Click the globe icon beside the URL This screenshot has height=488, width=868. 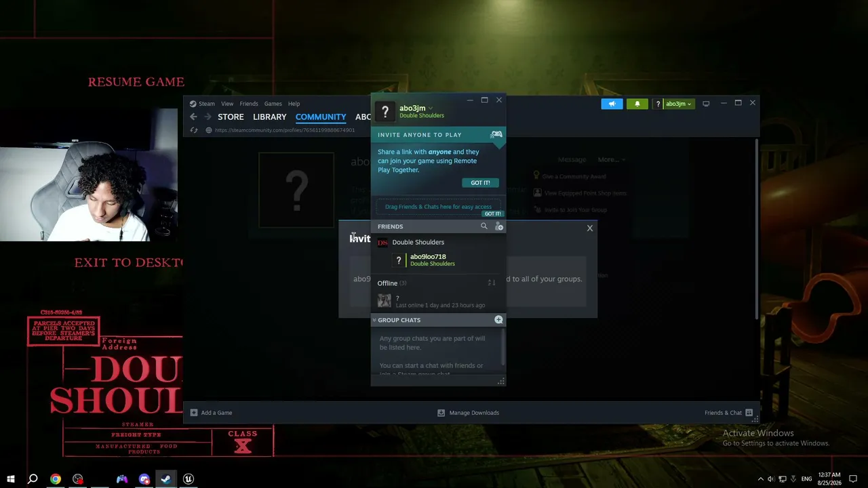pos(209,130)
